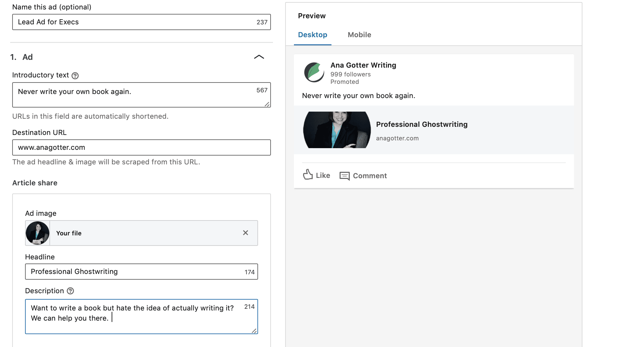This screenshot has height=347, width=644.
Task: Edit the ad name field
Action: coord(141,22)
